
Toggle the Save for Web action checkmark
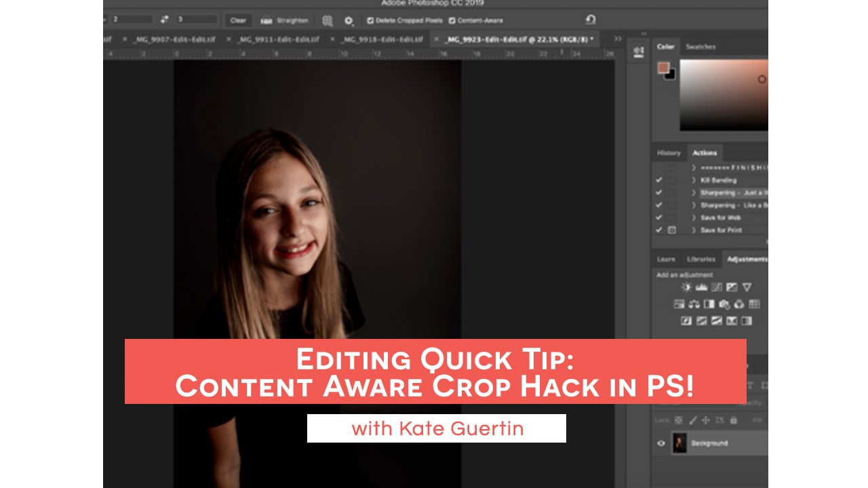(x=659, y=218)
